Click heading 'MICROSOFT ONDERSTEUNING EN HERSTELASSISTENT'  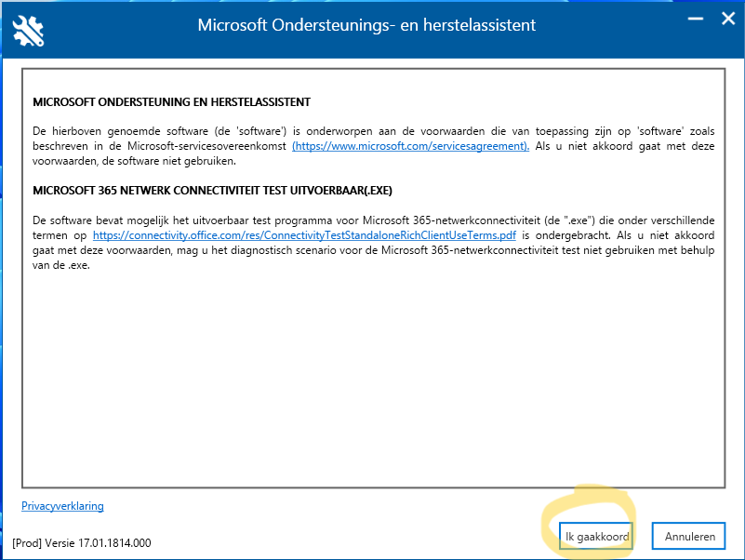pos(171,102)
